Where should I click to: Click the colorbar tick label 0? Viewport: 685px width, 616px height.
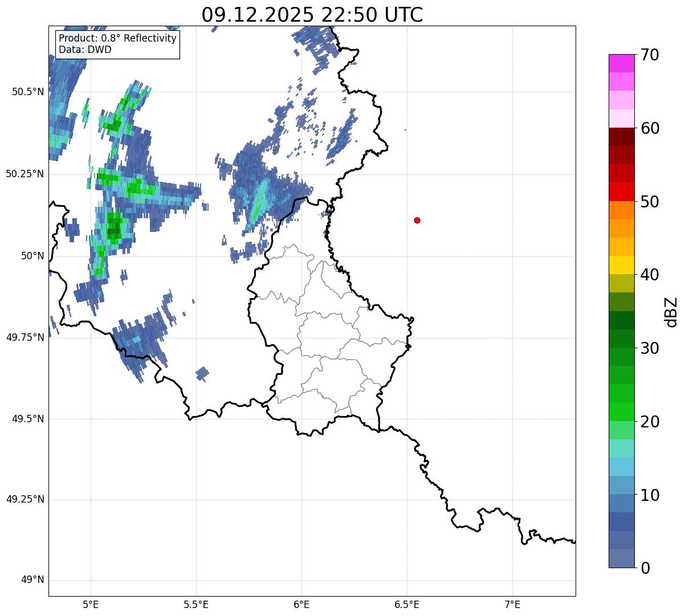(x=645, y=568)
